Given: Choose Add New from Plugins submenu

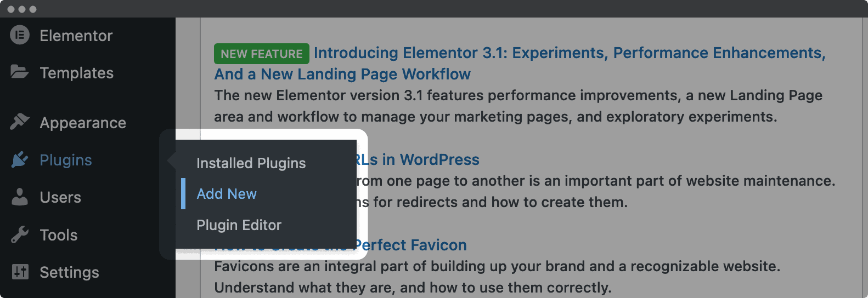Looking at the screenshot, I should pyautogui.click(x=227, y=194).
